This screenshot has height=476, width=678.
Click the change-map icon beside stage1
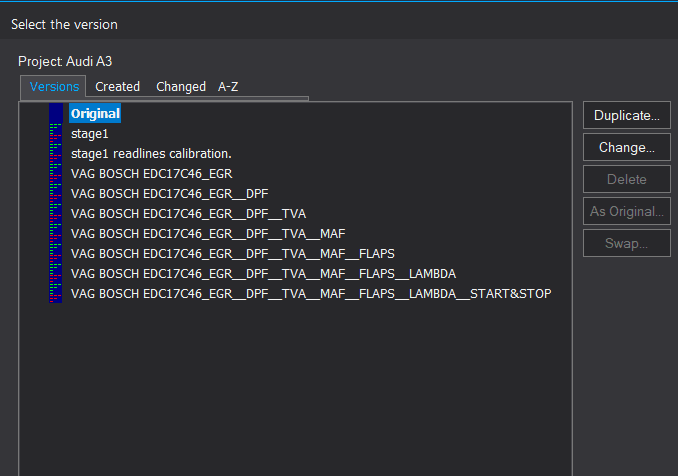click(56, 134)
